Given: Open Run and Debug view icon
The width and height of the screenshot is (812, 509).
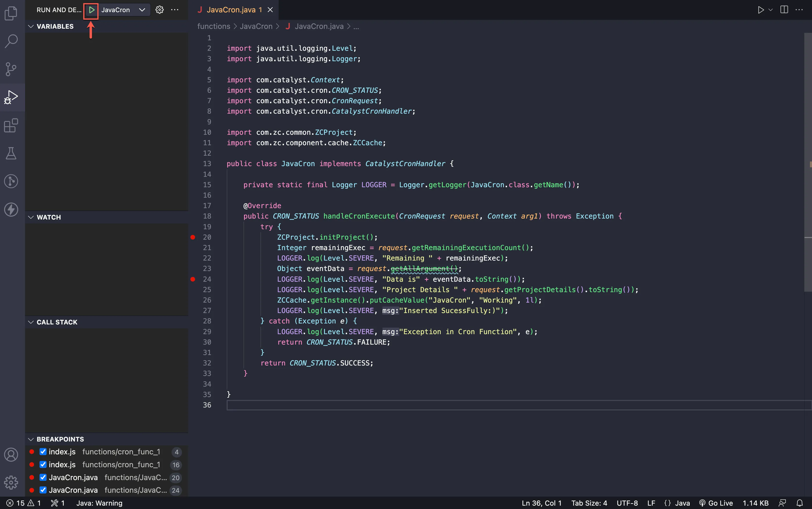Looking at the screenshot, I should coord(11,97).
